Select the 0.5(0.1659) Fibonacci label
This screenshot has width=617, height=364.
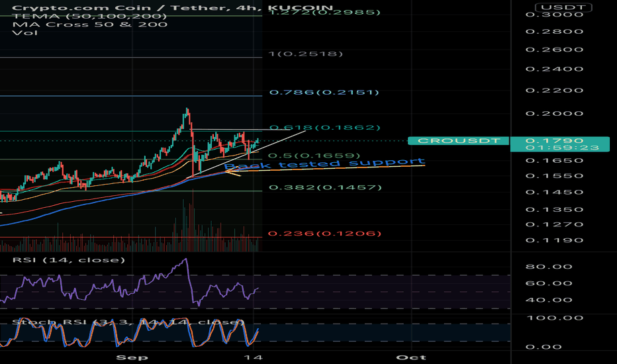click(x=314, y=156)
